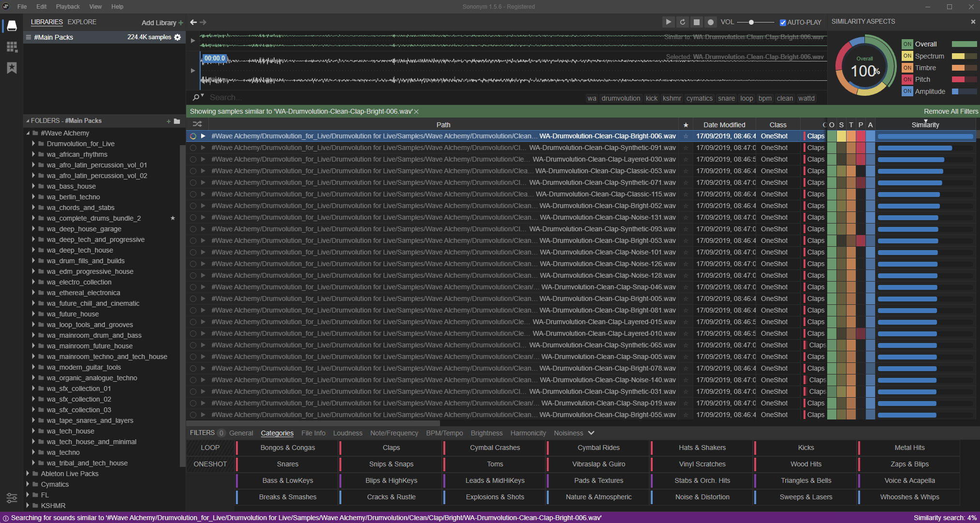Navigate back with the left arrow
This screenshot has height=523, width=980.
[193, 22]
